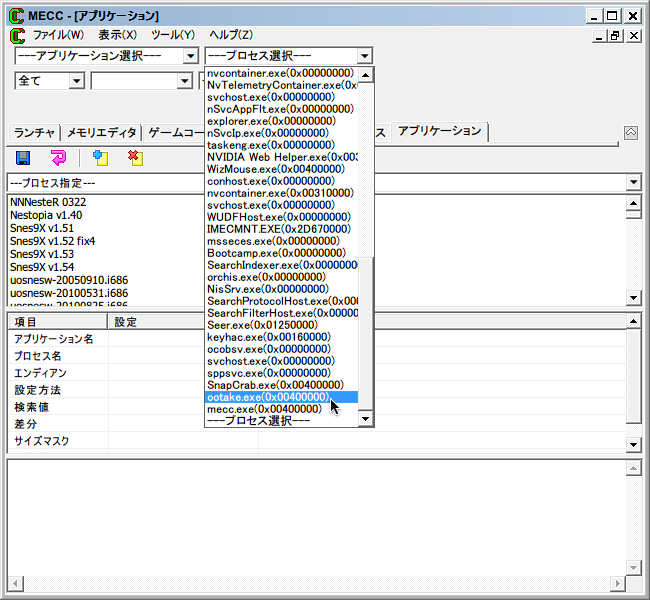Select IMECMNT.EXE(0x2D670000) process
Screen dimensions: 650x600
tap(281, 229)
